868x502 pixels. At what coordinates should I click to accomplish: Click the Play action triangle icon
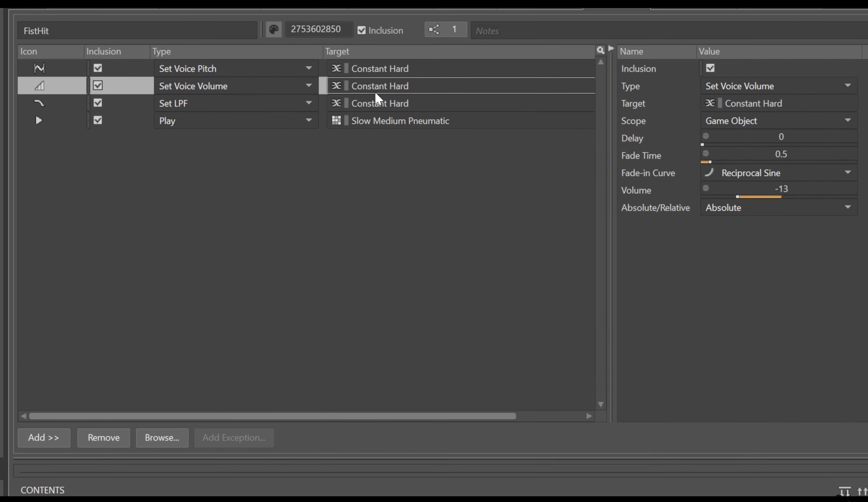point(39,120)
